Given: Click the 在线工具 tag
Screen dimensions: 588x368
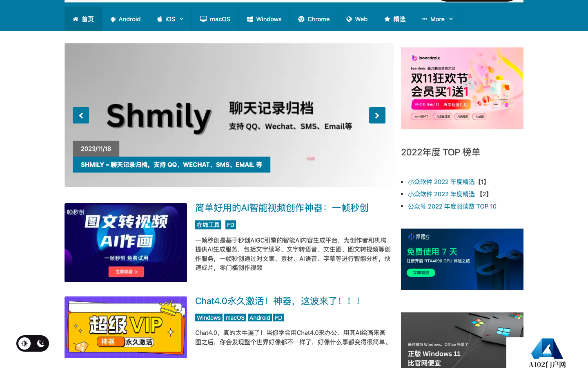Looking at the screenshot, I should [208, 225].
